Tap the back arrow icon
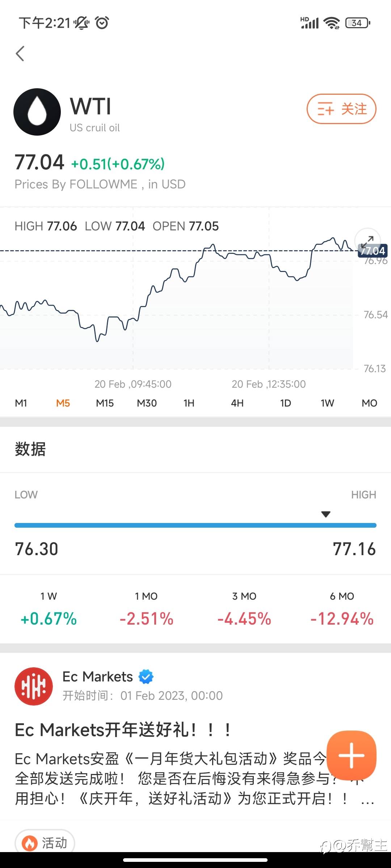The image size is (391, 868). coord(20,54)
